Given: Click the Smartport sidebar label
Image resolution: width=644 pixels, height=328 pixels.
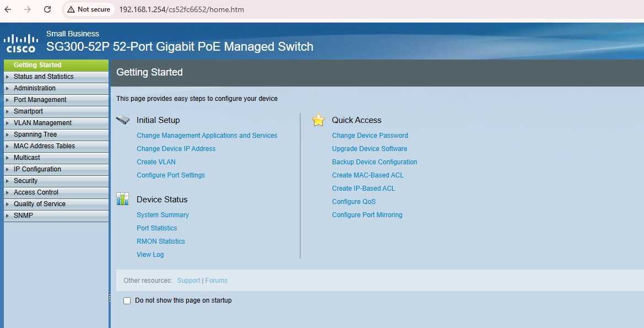Looking at the screenshot, I should [x=28, y=111].
